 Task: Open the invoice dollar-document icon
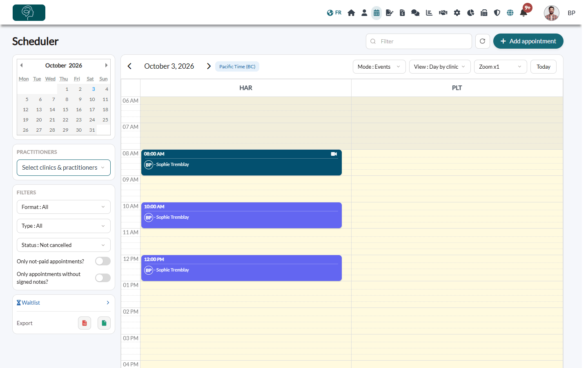tap(402, 13)
